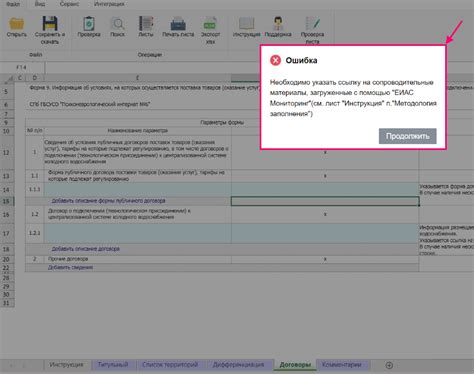This screenshot has height=374, width=474.
Task: Select the selected empty cell in row 15
Action: pos(325,201)
